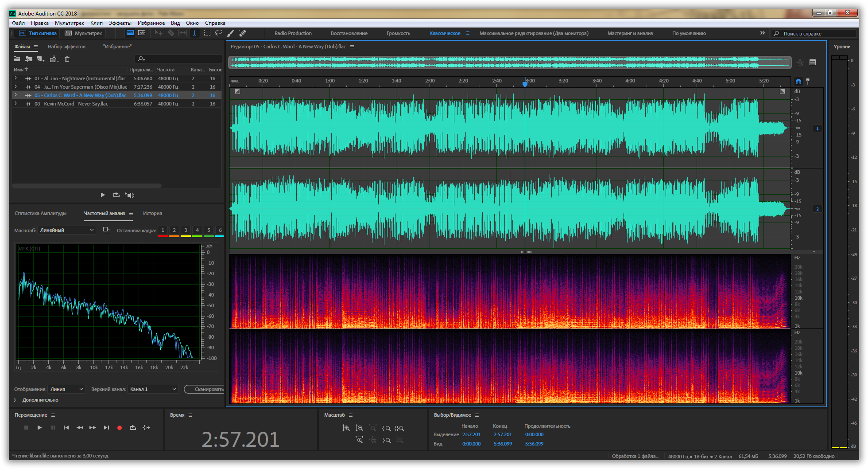Select the Radio Production workspace
This screenshot has width=868, height=469.
(x=293, y=33)
